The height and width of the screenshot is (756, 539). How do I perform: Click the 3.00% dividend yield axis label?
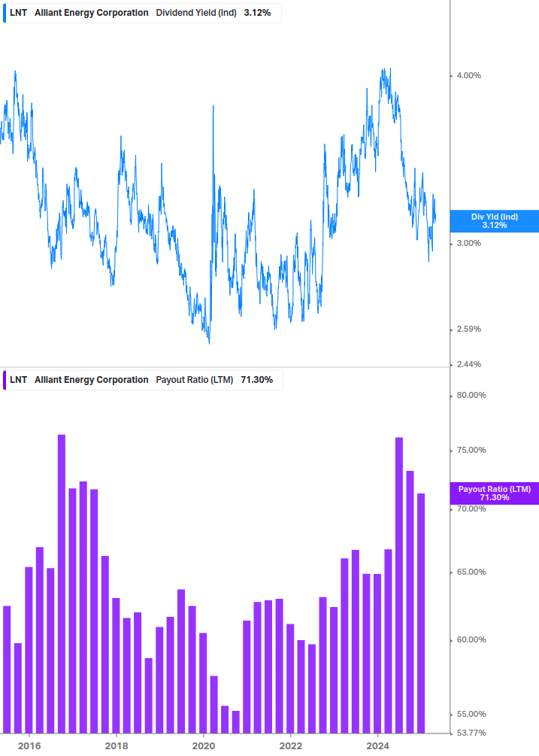468,244
